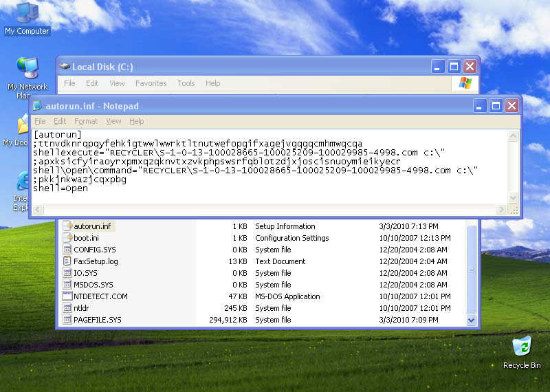Open Explorer Help menu

212,83
